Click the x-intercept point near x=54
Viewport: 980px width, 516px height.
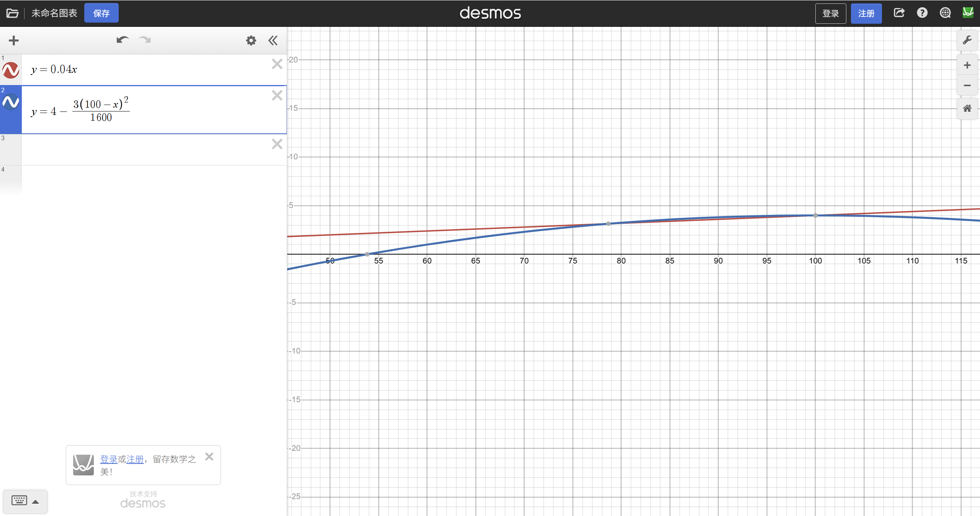click(x=367, y=254)
